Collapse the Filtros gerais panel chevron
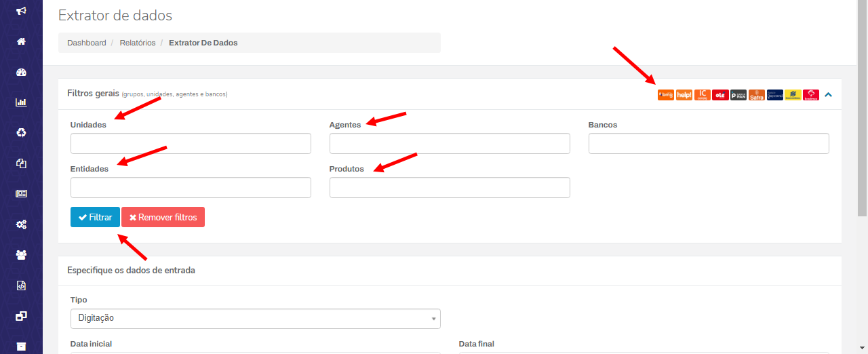 point(828,95)
